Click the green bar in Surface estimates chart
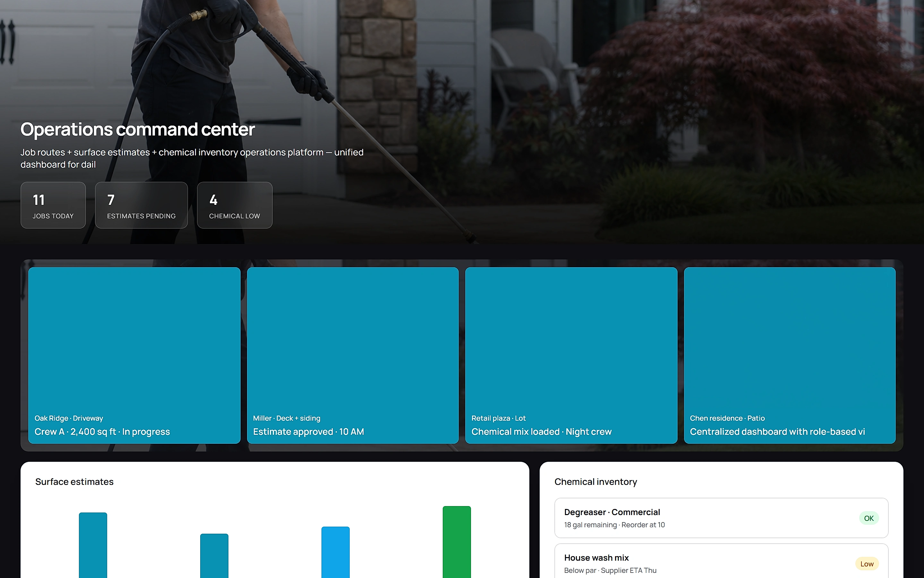The width and height of the screenshot is (924, 578). coord(457,542)
